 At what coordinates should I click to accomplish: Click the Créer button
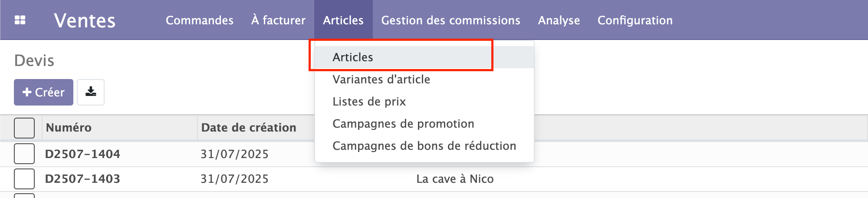click(x=43, y=92)
